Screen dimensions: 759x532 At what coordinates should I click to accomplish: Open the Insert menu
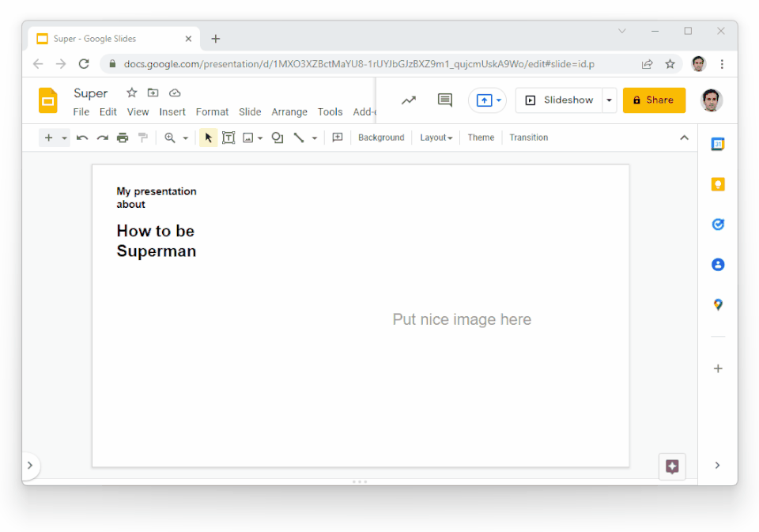tap(172, 111)
